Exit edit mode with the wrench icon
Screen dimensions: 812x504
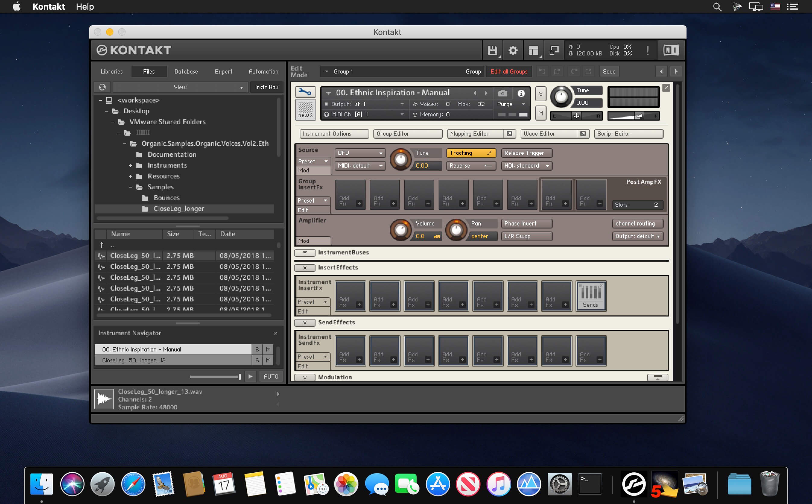(305, 92)
